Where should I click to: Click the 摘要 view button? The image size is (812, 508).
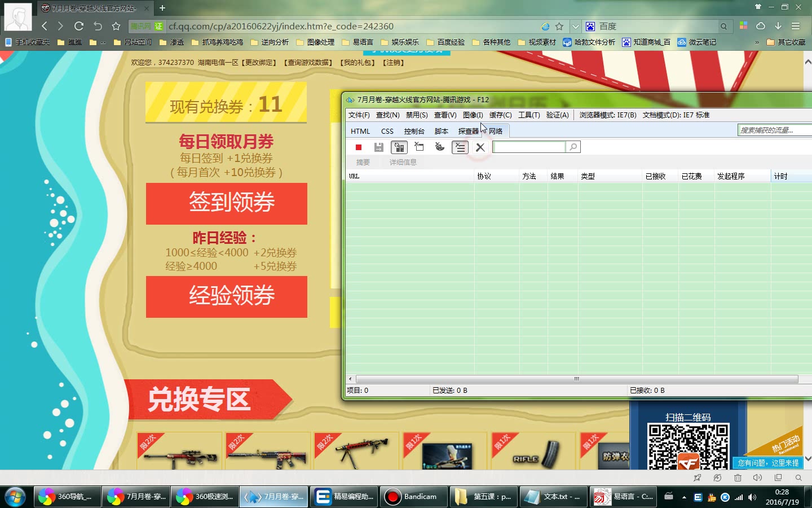pyautogui.click(x=363, y=163)
